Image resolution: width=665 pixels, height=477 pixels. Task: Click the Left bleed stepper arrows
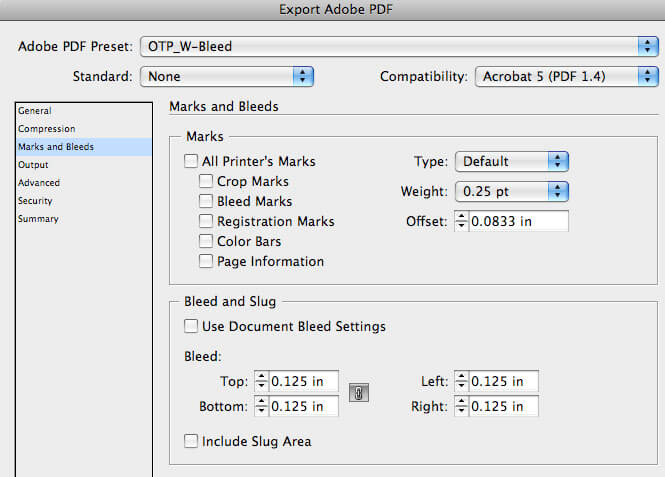(x=461, y=381)
